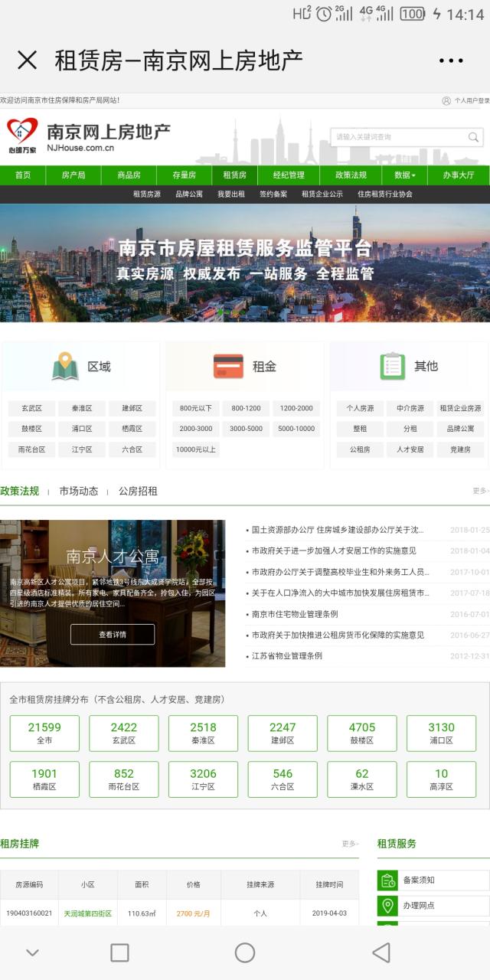This screenshot has height=980, width=490.
Task: Open 鼓楼区 4705 listing count box
Action: click(x=362, y=733)
